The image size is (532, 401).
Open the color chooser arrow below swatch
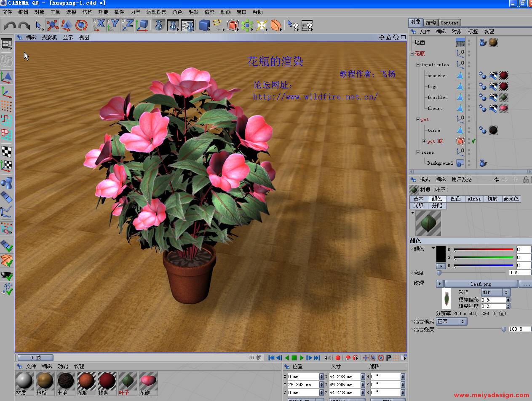coord(441,266)
